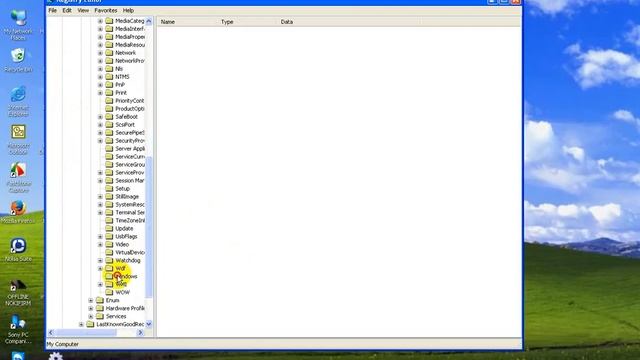
Task: Click the PriorityControl folder icon
Action: click(109, 100)
